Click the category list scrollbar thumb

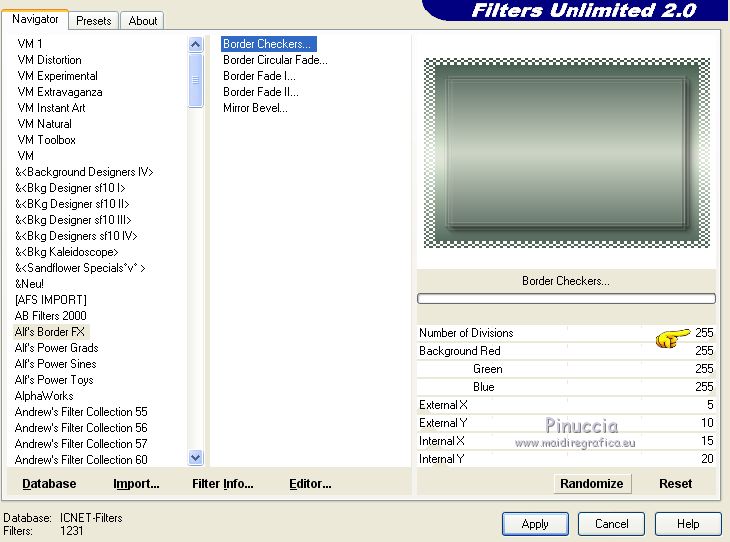[x=196, y=80]
